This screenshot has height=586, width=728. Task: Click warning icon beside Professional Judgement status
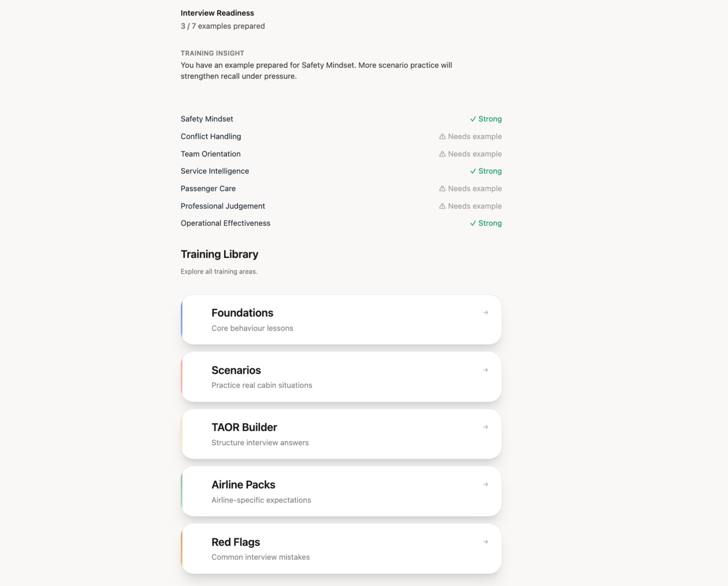(x=442, y=206)
